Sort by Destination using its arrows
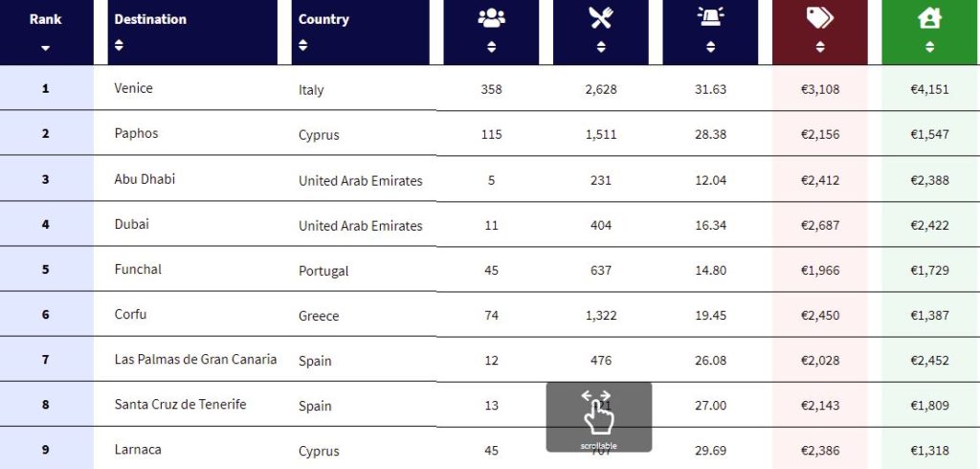The height and width of the screenshot is (469, 980). click(119, 45)
